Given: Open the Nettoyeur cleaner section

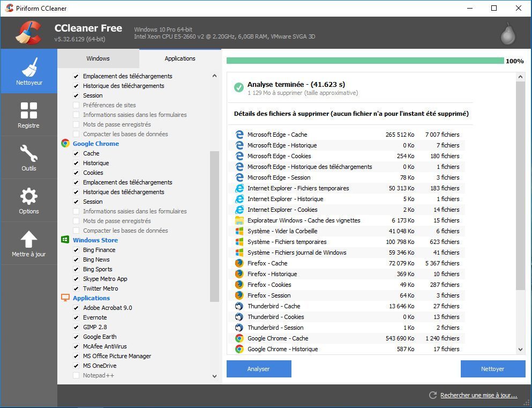Looking at the screenshot, I should pos(29,71).
